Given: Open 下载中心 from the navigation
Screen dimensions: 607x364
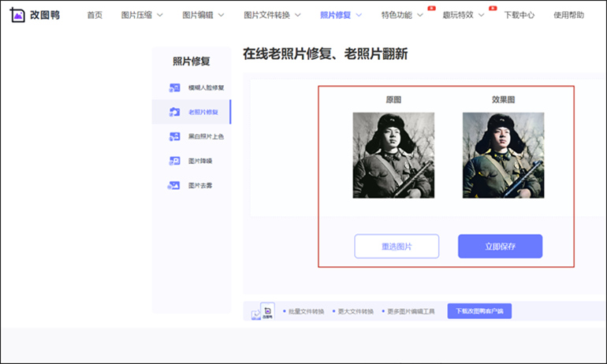Looking at the screenshot, I should click(x=519, y=15).
